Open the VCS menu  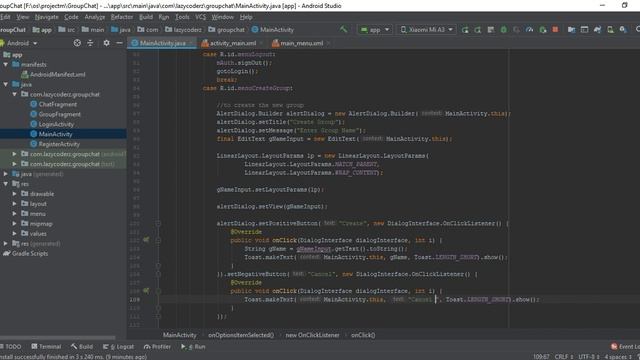[200, 17]
